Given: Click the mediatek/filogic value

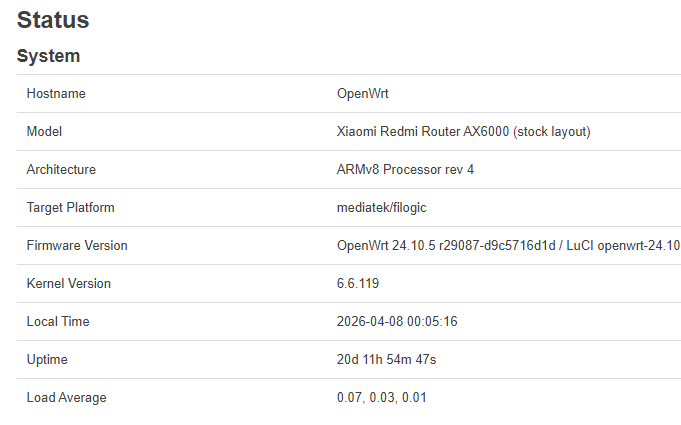Looking at the screenshot, I should point(381,208).
